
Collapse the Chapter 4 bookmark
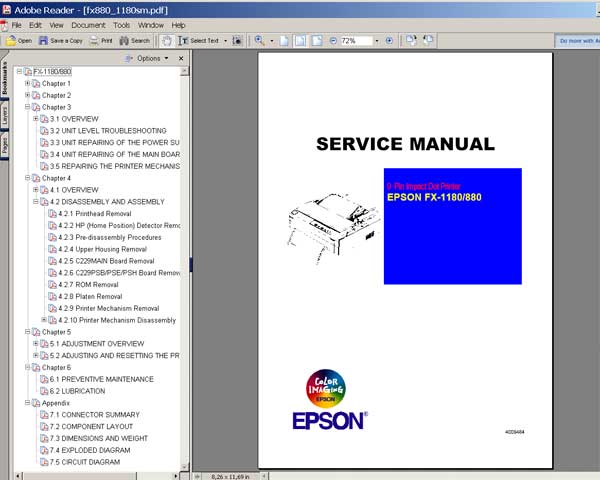pos(27,178)
